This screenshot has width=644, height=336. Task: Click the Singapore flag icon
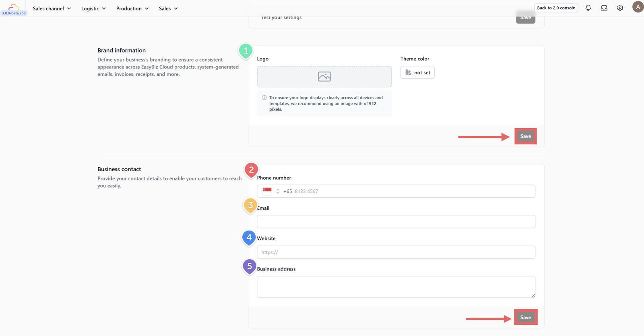tap(267, 191)
